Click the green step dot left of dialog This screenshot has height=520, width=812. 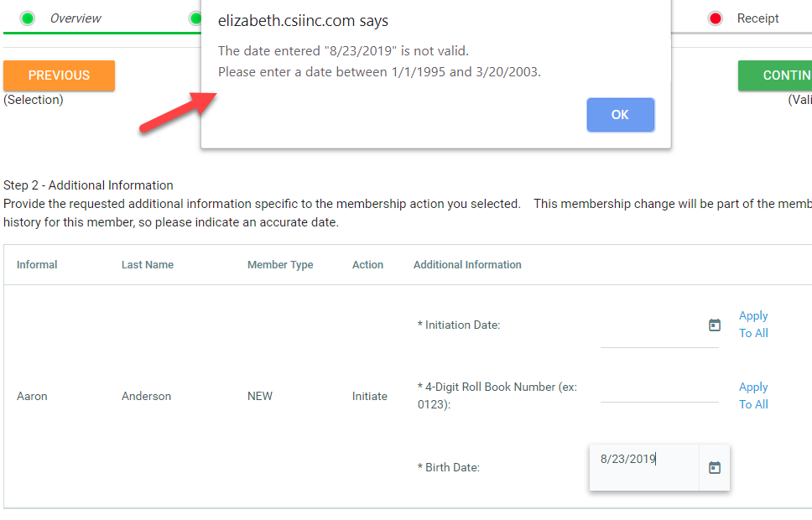coord(195,18)
